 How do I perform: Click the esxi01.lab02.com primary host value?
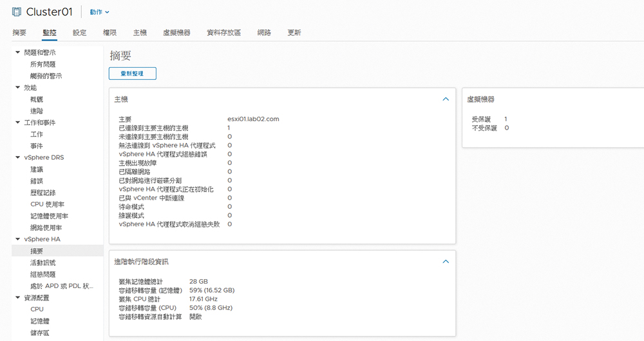pyautogui.click(x=253, y=119)
